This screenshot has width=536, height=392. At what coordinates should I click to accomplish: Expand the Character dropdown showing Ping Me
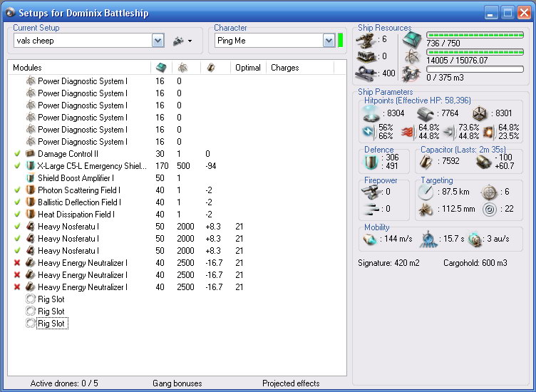(x=328, y=41)
